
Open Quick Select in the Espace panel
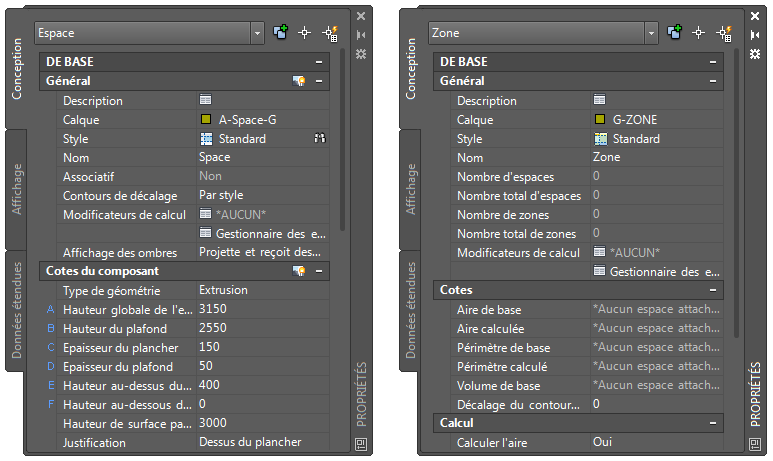(x=331, y=33)
